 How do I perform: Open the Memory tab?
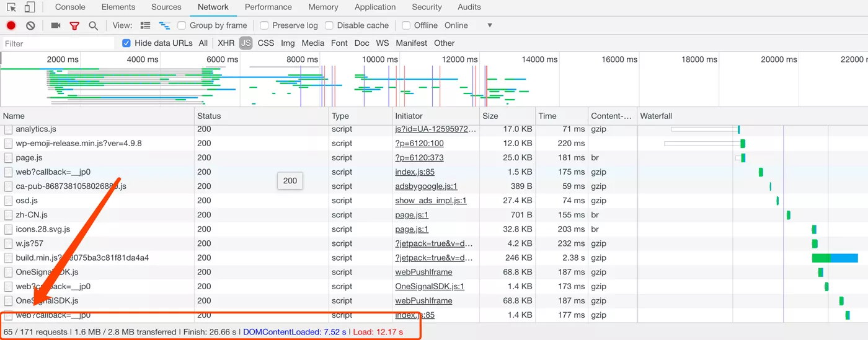(323, 7)
